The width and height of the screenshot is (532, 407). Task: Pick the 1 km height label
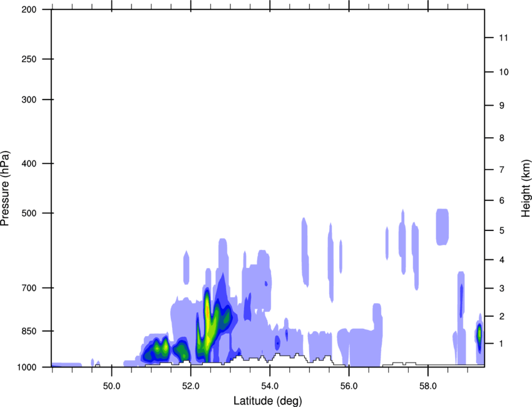(x=502, y=344)
